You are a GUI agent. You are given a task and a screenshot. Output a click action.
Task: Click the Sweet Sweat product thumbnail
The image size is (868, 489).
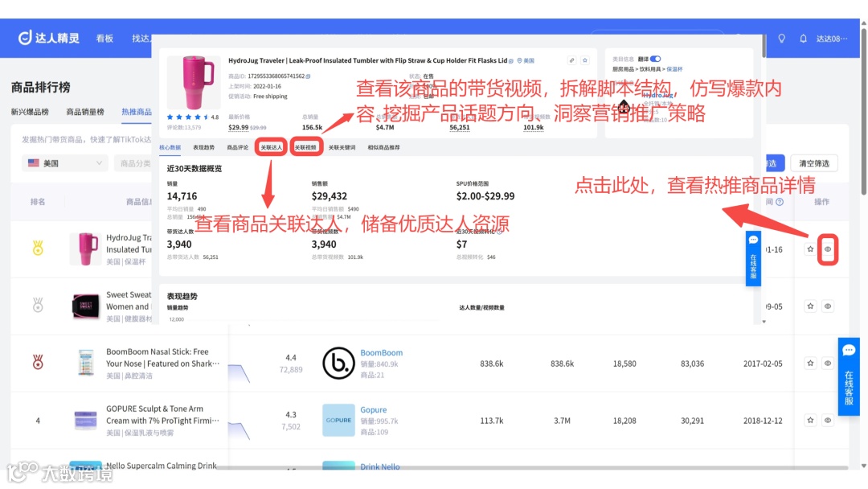(x=86, y=306)
